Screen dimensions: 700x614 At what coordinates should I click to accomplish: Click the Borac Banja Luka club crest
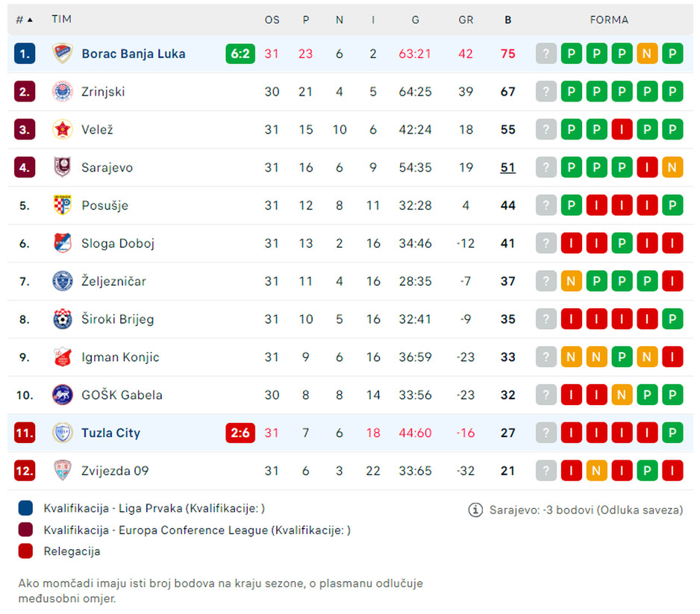(63, 54)
